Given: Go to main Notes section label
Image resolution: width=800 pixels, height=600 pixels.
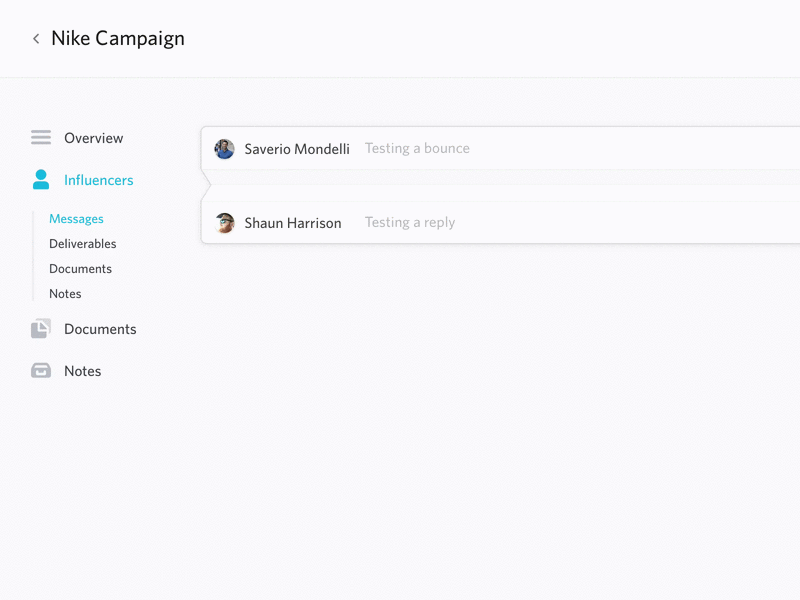Looking at the screenshot, I should coord(83,371).
